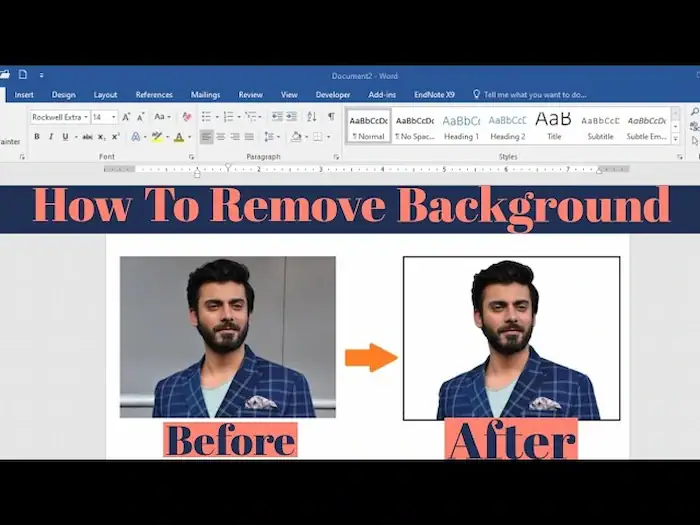Click the Multilevel List icon

point(250,117)
